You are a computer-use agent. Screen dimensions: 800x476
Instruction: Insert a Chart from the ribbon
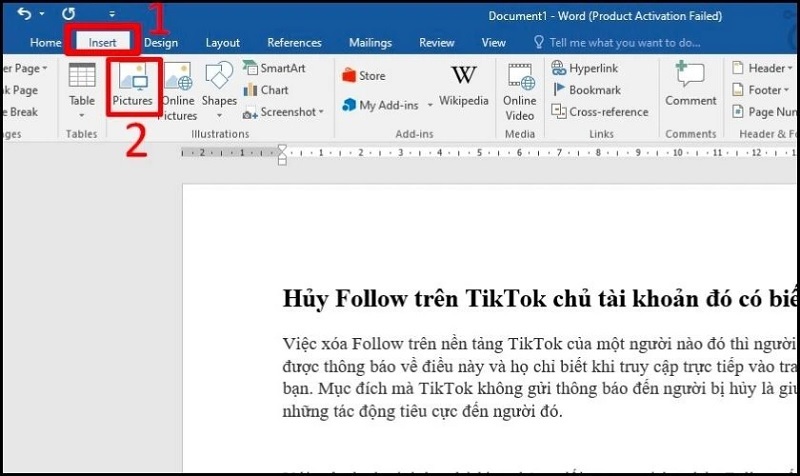pyautogui.click(x=266, y=90)
